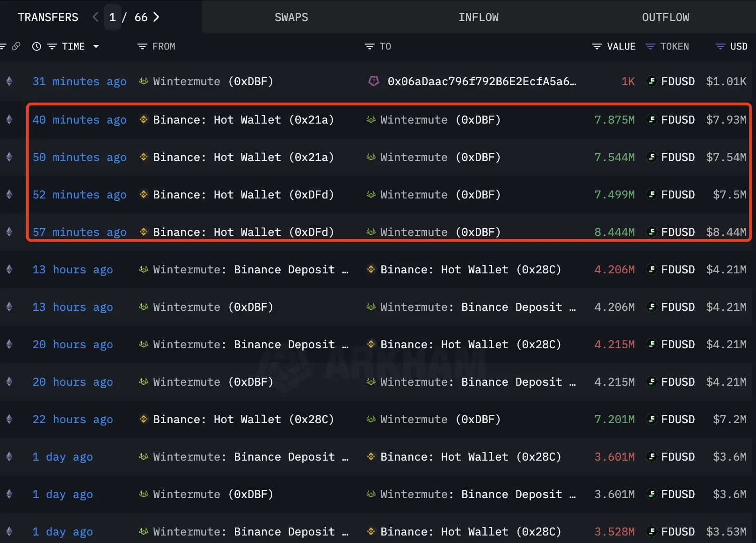Expand the TIME sort dropdown arrow
756x543 pixels.
(x=96, y=46)
